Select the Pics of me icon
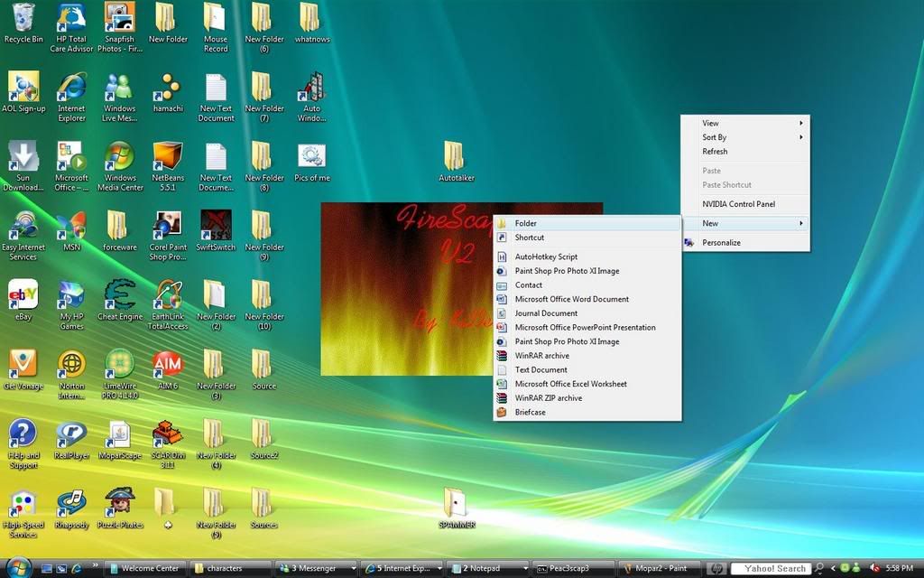 pyautogui.click(x=311, y=163)
